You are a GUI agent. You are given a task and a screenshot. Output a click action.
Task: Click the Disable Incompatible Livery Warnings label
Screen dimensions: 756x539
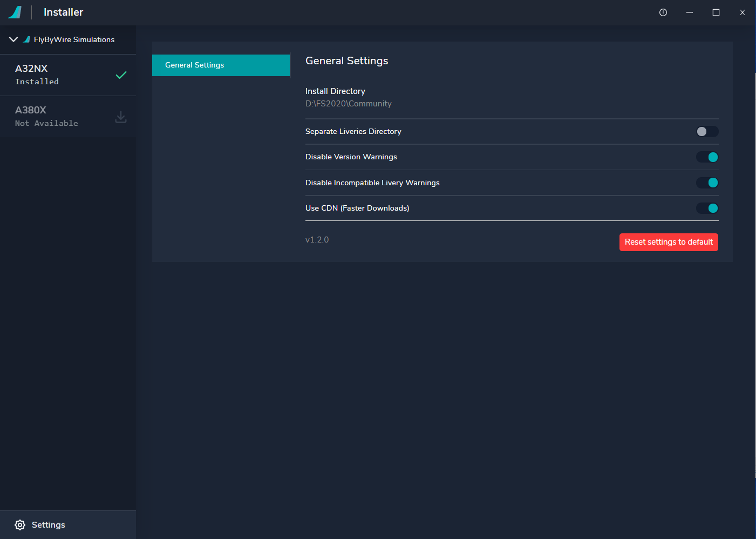click(372, 183)
